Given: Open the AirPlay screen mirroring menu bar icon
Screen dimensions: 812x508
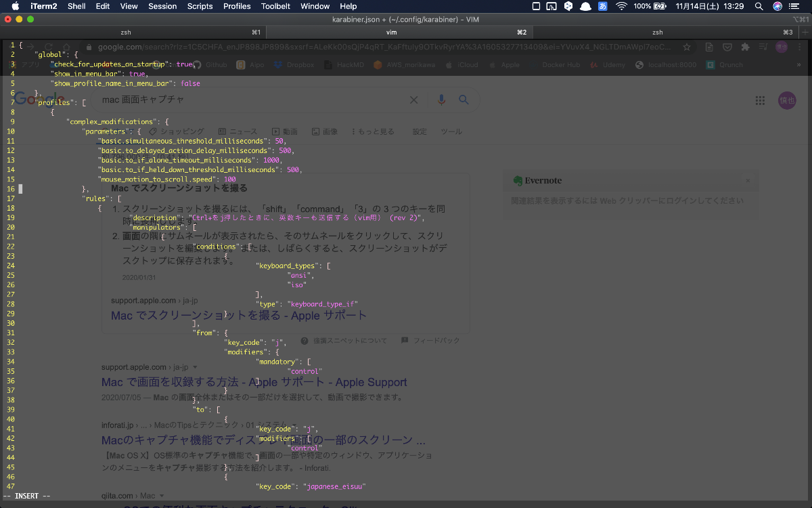Looking at the screenshot, I should click(551, 6).
